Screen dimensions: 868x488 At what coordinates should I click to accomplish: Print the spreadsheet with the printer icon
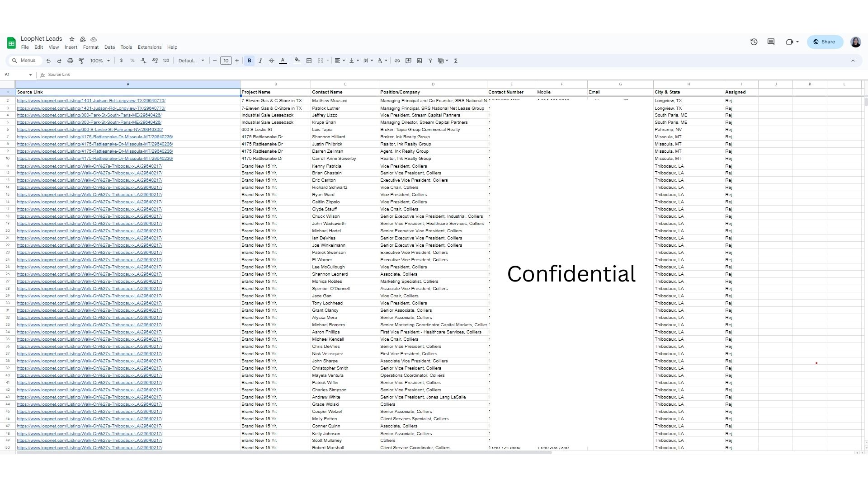pos(70,61)
